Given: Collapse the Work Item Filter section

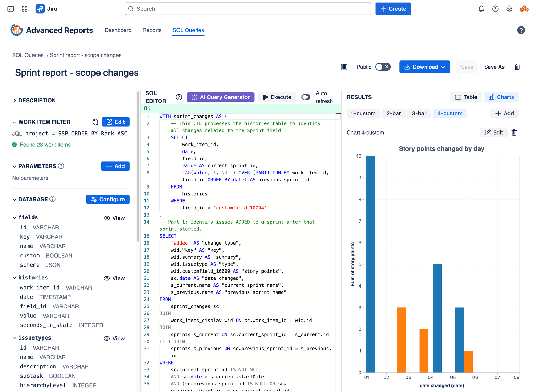Looking at the screenshot, I should 14,122.
